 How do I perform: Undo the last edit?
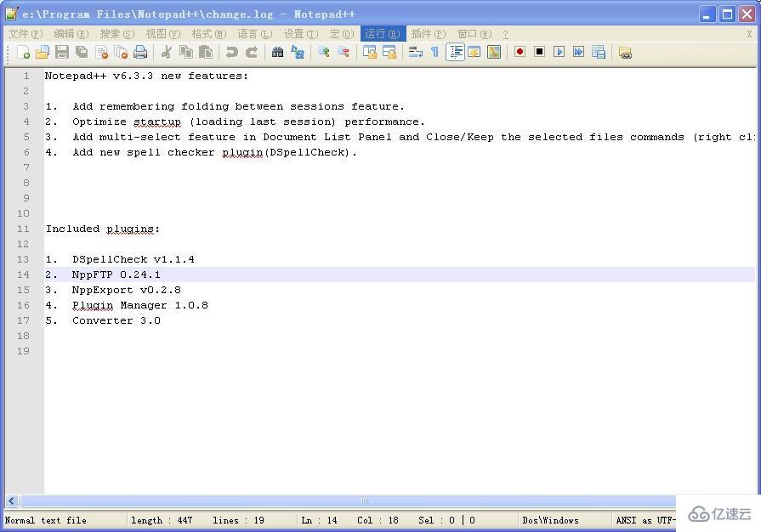click(x=232, y=53)
